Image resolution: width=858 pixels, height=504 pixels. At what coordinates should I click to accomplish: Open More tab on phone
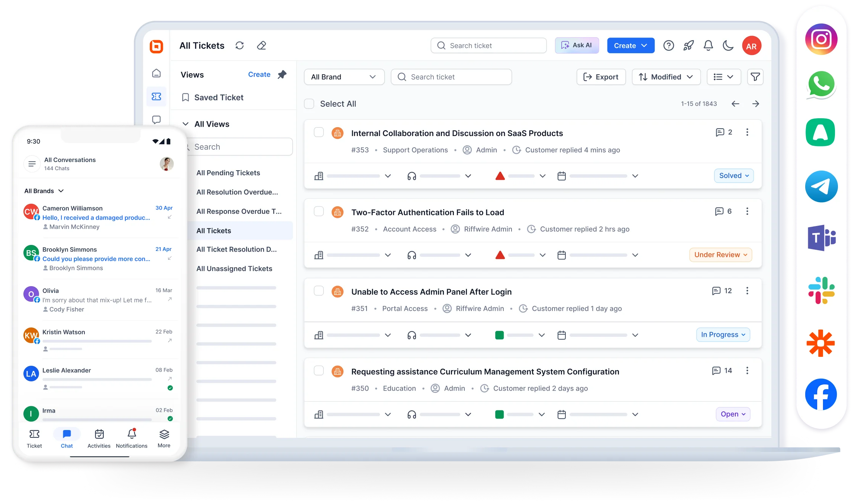[164, 439]
